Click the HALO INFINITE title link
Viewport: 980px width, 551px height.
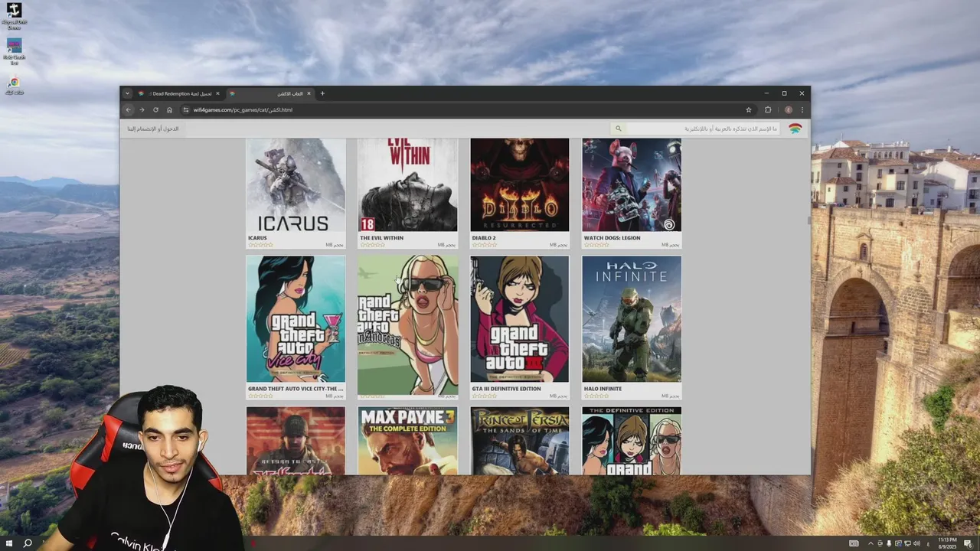tap(603, 389)
